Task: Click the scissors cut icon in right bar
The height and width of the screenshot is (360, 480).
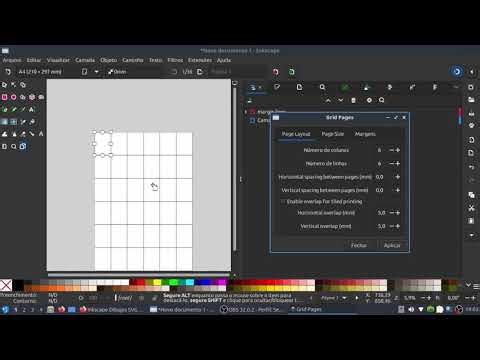Action: pyautogui.click(x=471, y=208)
